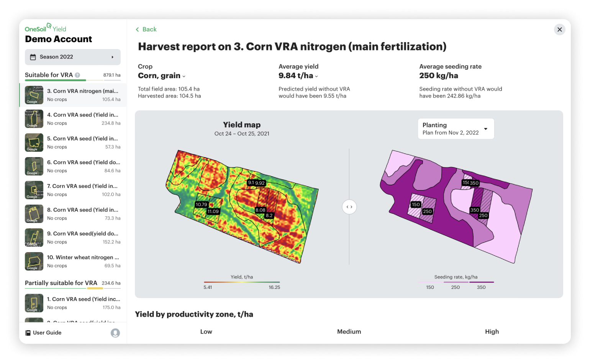
Task: Expand the Season 2022 dropdown
Action: pos(73,57)
